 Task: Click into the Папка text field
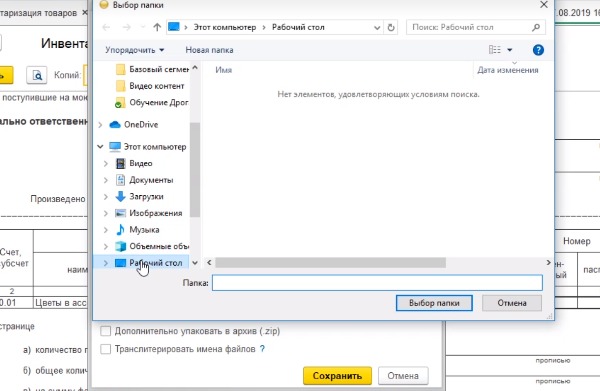click(x=377, y=283)
